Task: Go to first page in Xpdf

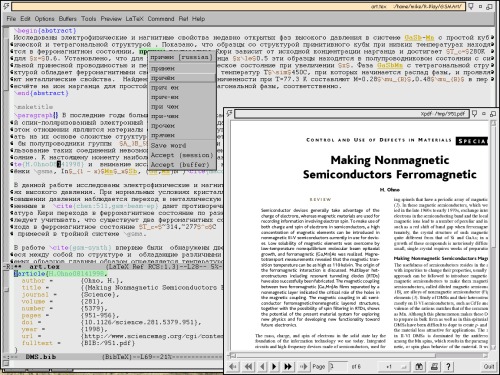Action: coord(233,366)
